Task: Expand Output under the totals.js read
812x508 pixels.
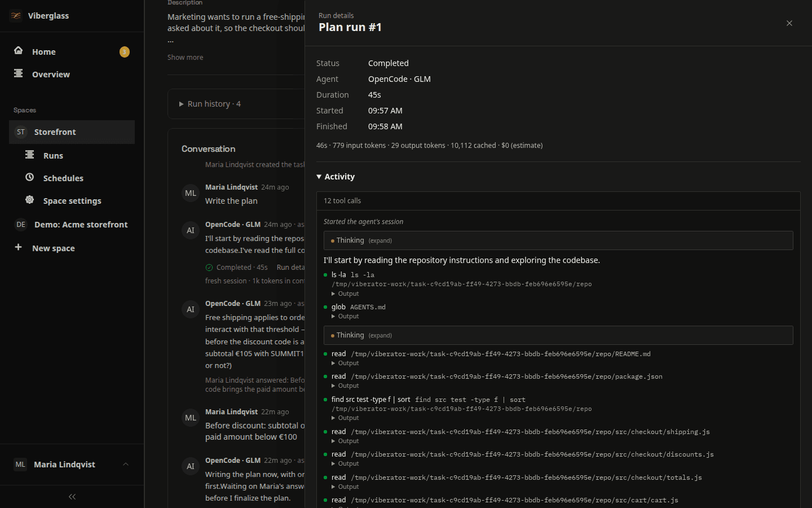Action: coord(345,487)
